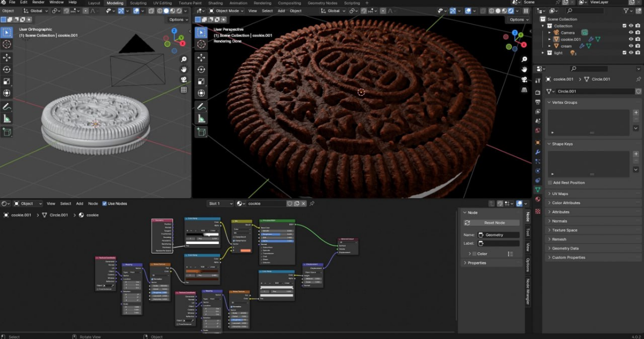Open the Object Data green triangle tab
The width and height of the screenshot is (644, 339).
[538, 190]
